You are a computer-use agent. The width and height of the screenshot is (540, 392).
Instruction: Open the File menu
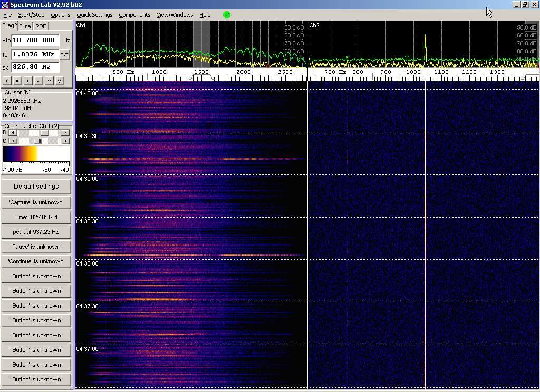(7, 15)
